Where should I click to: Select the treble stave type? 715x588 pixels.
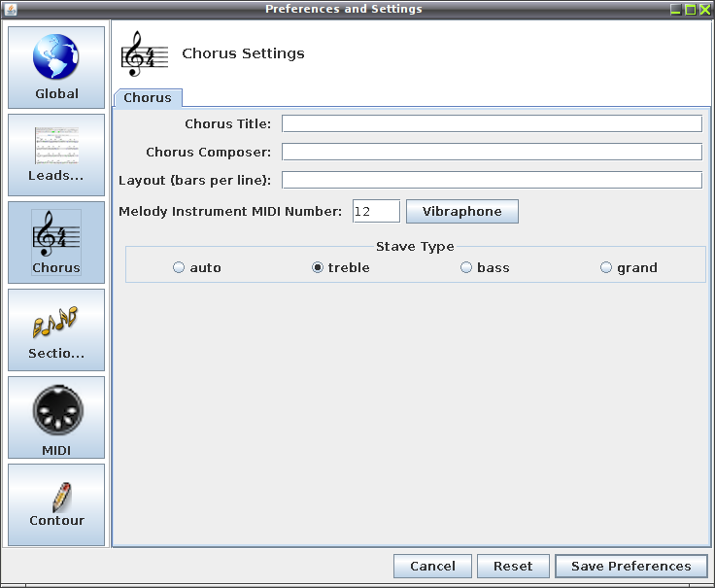pos(341,268)
